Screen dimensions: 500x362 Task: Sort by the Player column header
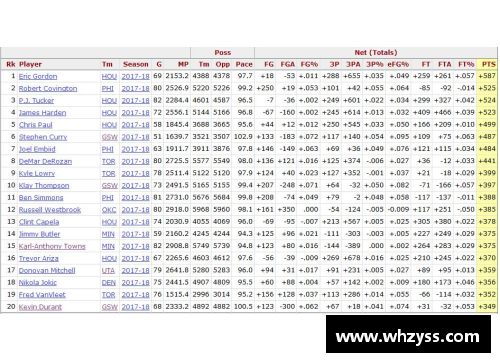pyautogui.click(x=30, y=64)
